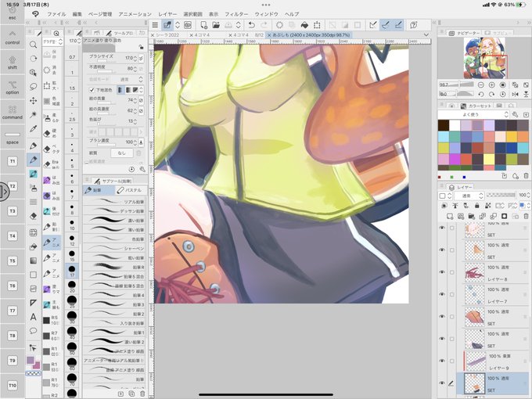This screenshot has width=532, height=399.
Task: Open the layer blending mode dropdown 通常
Action: tap(469, 196)
